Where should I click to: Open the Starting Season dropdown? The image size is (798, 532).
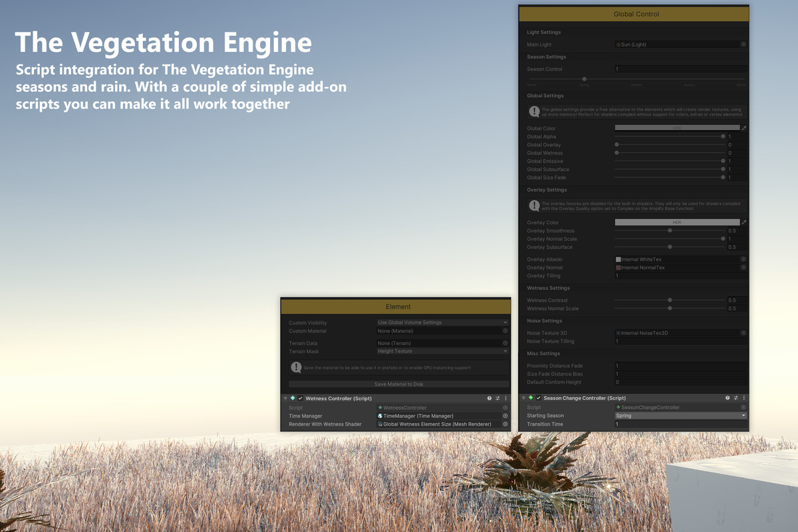pos(681,416)
